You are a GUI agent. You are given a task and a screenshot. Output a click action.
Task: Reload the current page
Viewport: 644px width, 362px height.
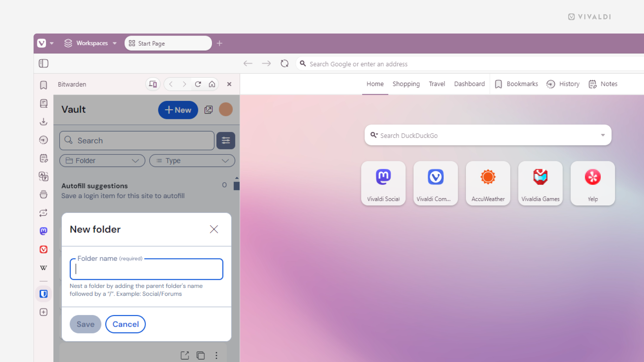(285, 63)
